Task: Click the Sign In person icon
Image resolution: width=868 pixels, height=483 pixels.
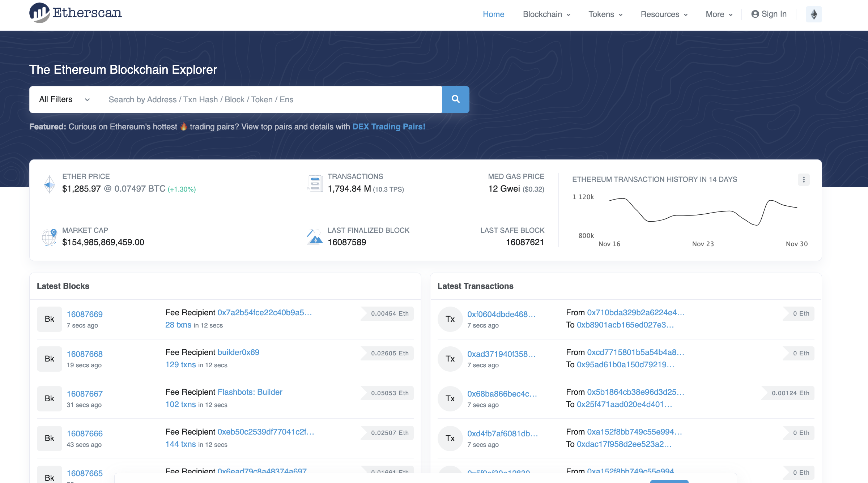Action: tap(754, 14)
